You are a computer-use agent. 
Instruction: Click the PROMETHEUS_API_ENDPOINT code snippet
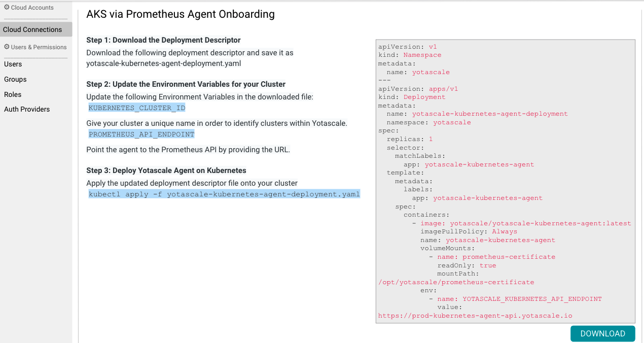coord(141,134)
